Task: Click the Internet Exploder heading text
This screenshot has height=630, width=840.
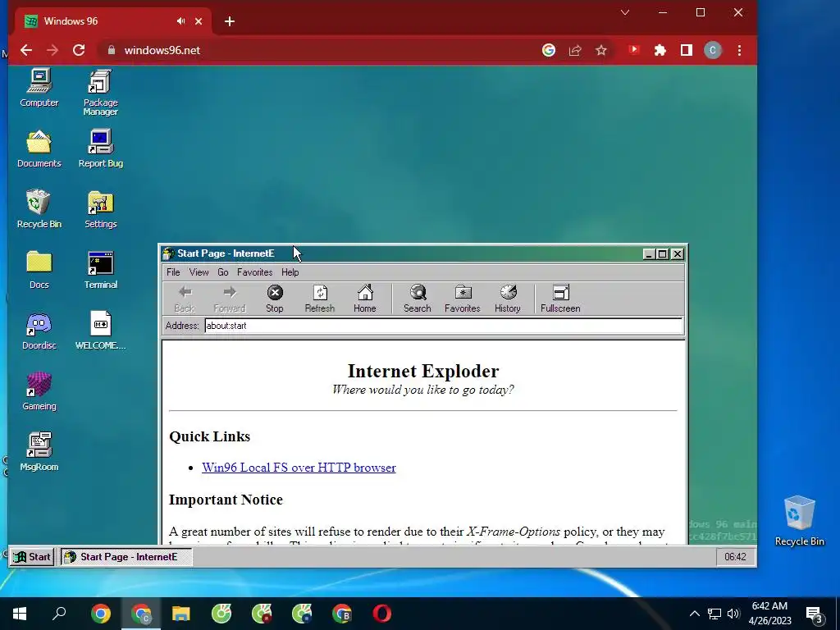Action: point(423,371)
